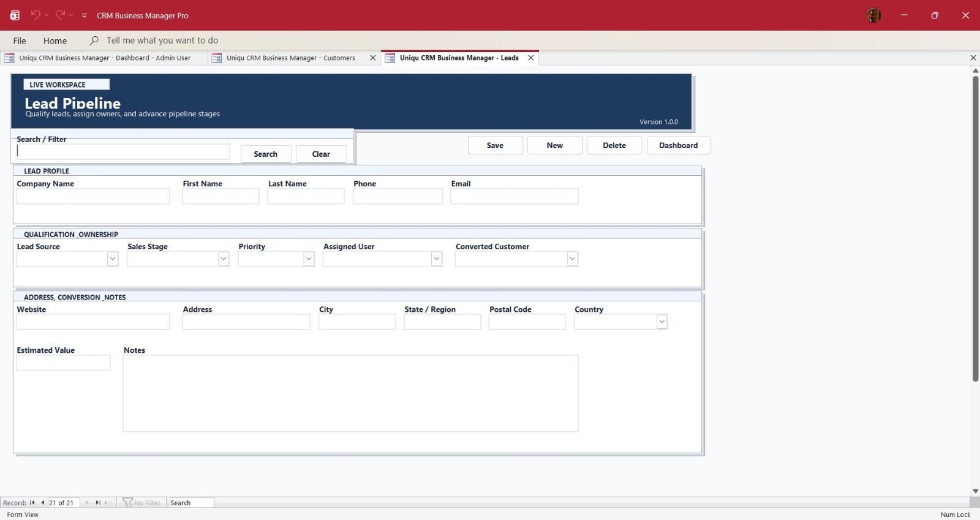Click the record number box 21 of 21
This screenshot has height=520, width=980.
tap(64, 503)
